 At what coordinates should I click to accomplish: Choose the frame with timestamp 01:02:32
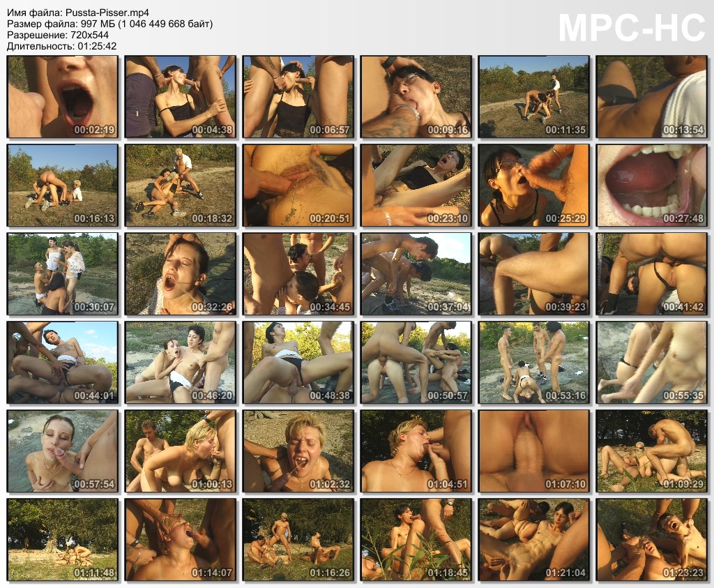pos(298,451)
